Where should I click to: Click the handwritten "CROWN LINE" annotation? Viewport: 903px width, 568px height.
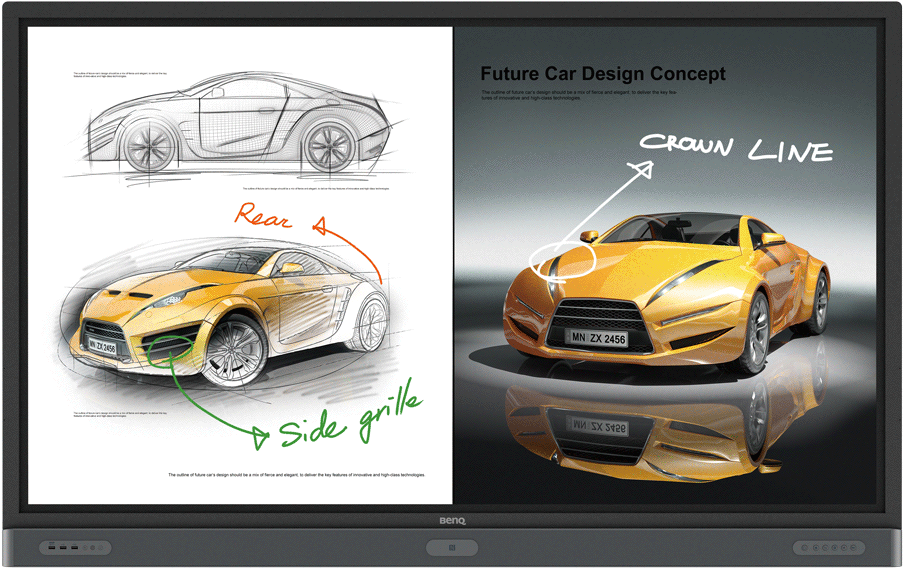[736, 147]
